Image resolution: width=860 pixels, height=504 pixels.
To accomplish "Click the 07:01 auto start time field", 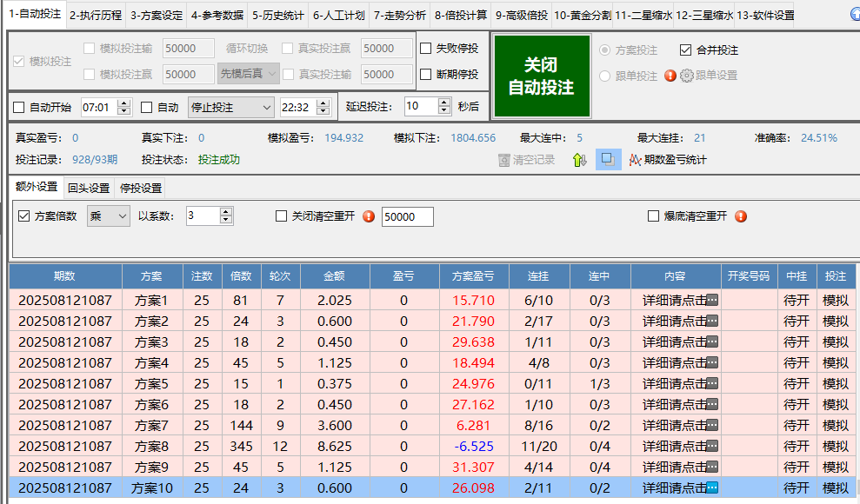I will click(x=99, y=108).
